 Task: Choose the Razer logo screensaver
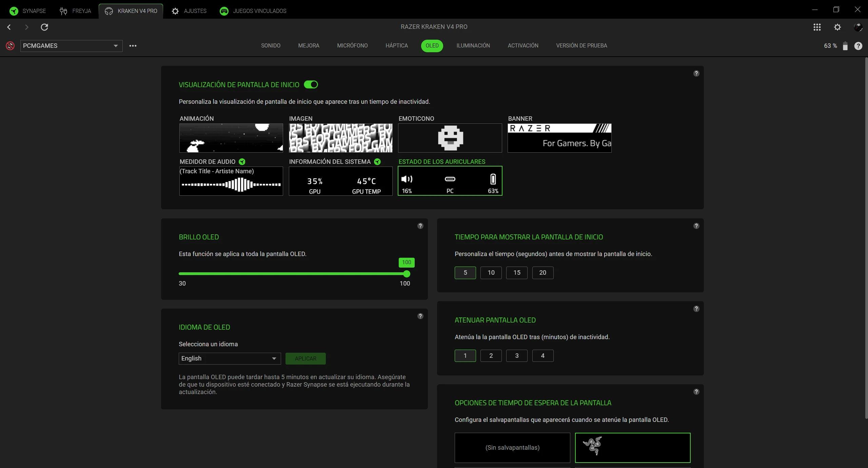(633, 448)
